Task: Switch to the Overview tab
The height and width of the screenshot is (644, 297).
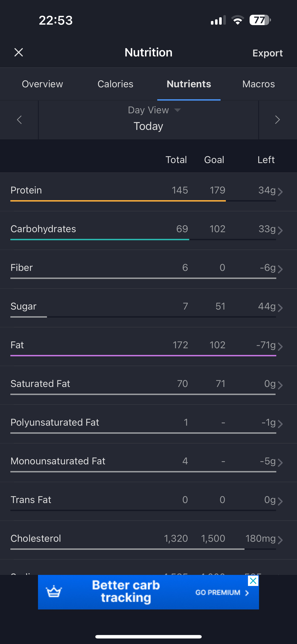Action: [43, 84]
